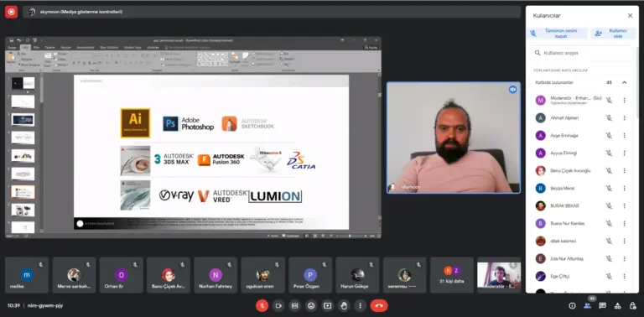The height and width of the screenshot is (317, 644).
Task: Click the CATIA logo on slide
Action: (x=301, y=160)
